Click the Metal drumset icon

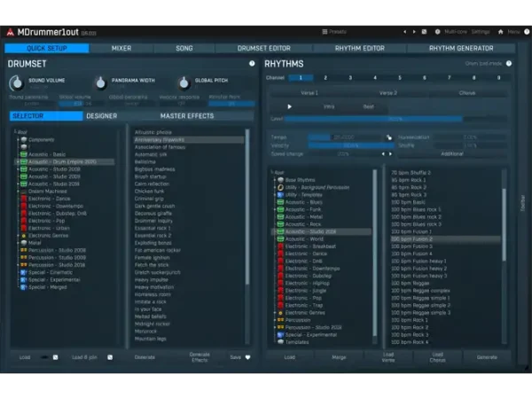click(24, 243)
